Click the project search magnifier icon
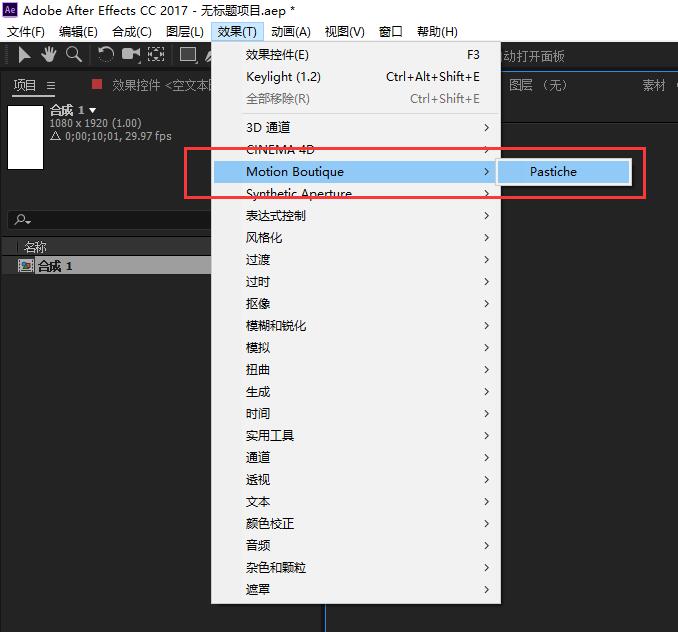The width and height of the screenshot is (678, 632). click(x=22, y=220)
